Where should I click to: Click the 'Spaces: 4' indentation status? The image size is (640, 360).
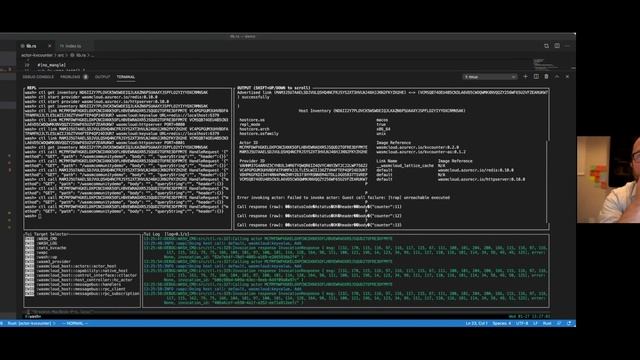tap(501, 324)
